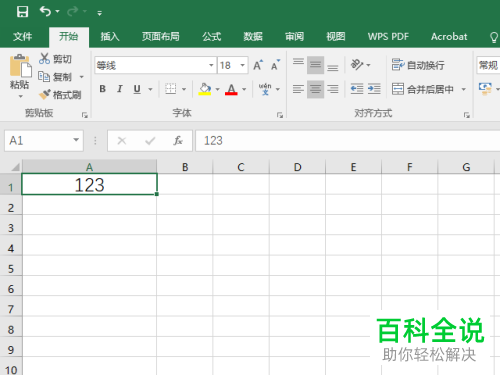
Task: Apply red font color A
Action: (231, 89)
